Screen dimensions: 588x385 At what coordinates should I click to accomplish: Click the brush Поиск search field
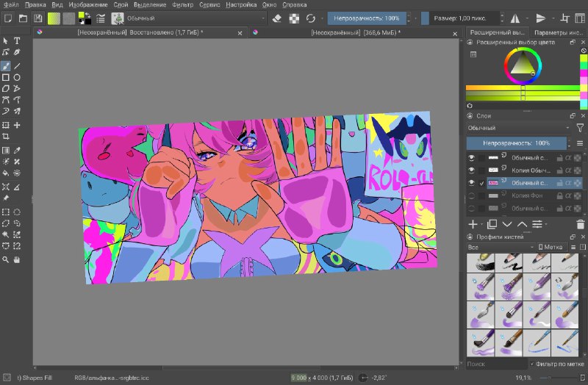[x=497, y=364]
